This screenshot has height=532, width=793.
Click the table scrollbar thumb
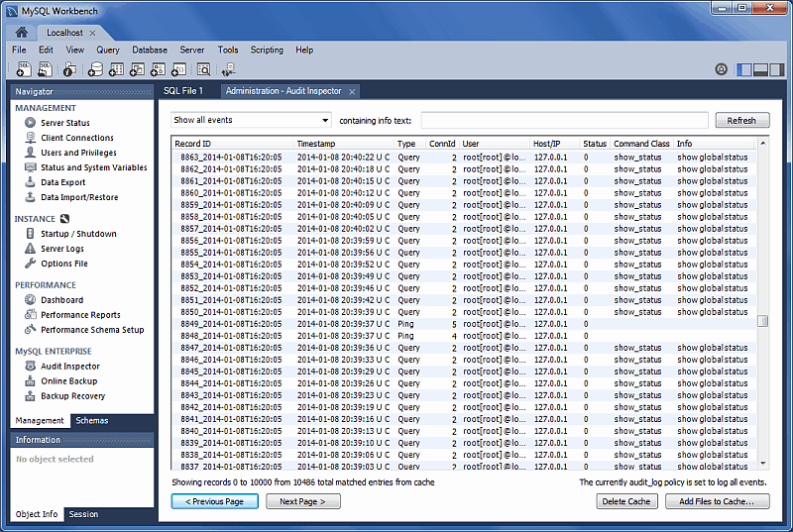click(762, 321)
